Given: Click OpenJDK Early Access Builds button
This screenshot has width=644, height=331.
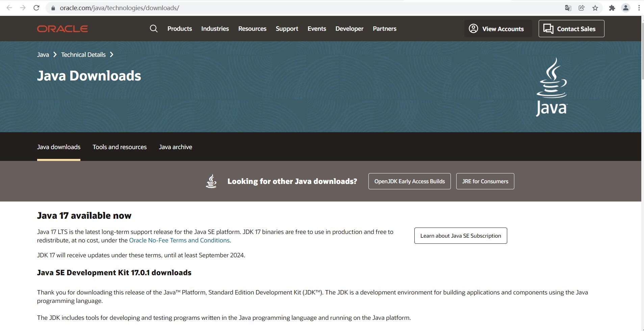Looking at the screenshot, I should pyautogui.click(x=410, y=181).
